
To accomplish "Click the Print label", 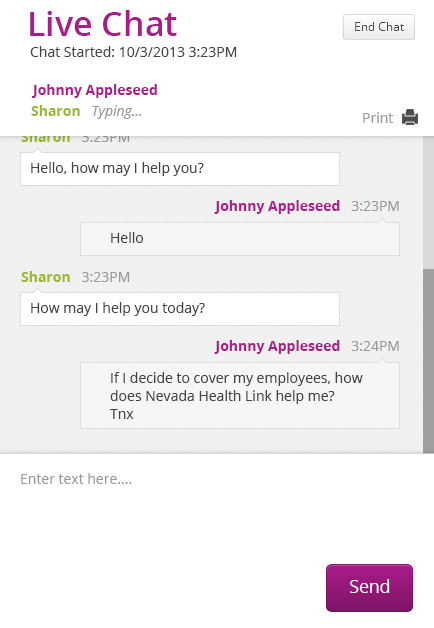I will coord(377,118).
